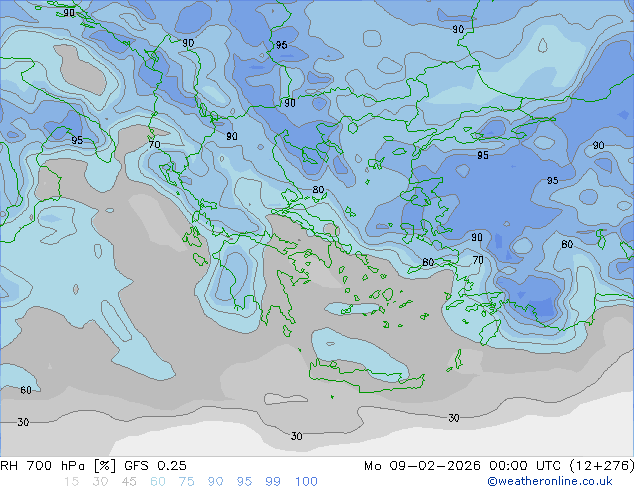Click the legend value 95 in the colour scale
The height and width of the screenshot is (490, 634).
[x=244, y=482]
